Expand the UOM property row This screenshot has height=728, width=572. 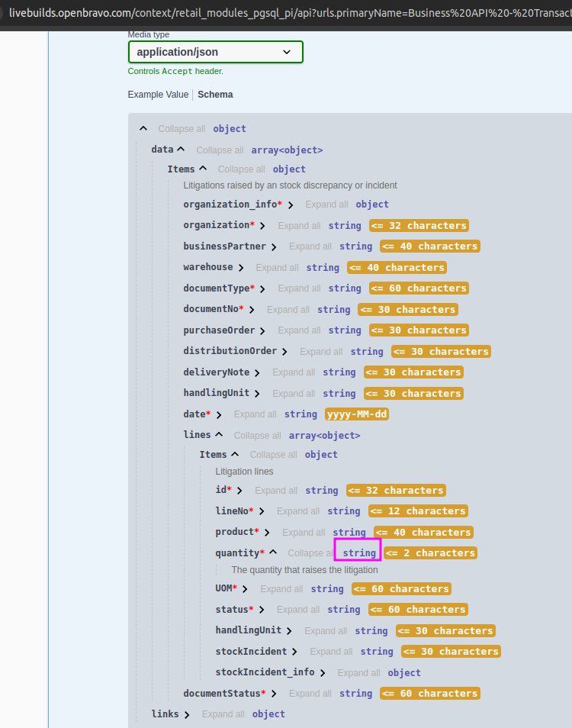246,589
